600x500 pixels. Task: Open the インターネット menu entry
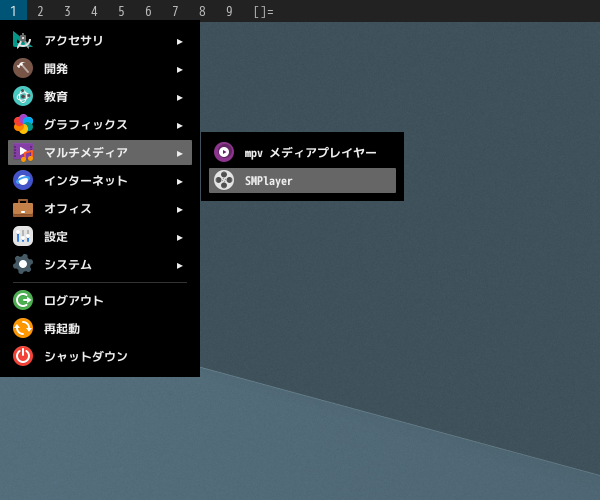pos(100,180)
